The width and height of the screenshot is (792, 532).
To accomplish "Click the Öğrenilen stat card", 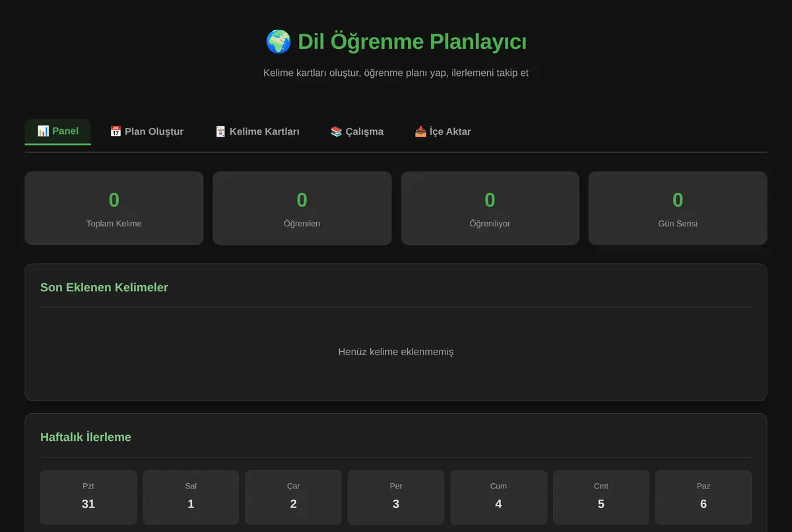I will pyautogui.click(x=302, y=209).
